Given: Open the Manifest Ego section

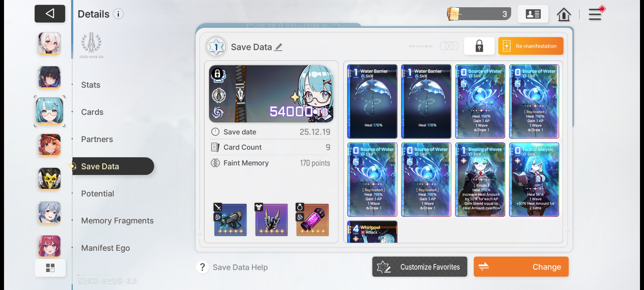Looking at the screenshot, I should tap(105, 248).
